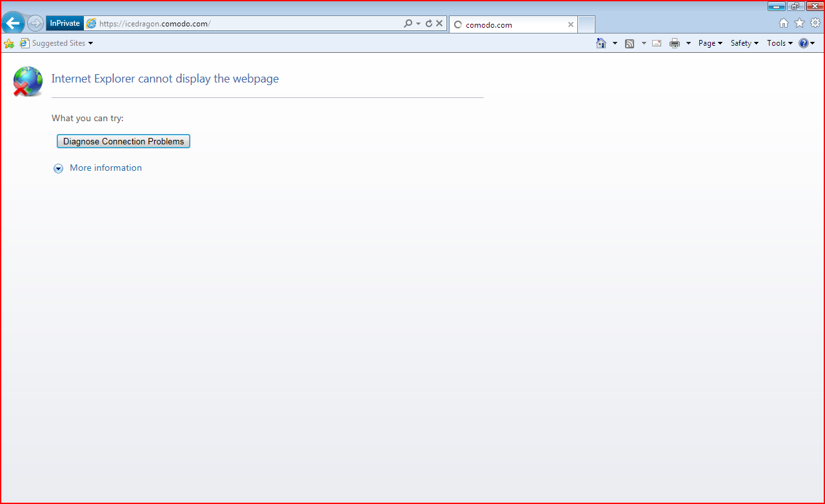This screenshot has height=504, width=825.
Task: Open the Page menu
Action: pos(710,43)
